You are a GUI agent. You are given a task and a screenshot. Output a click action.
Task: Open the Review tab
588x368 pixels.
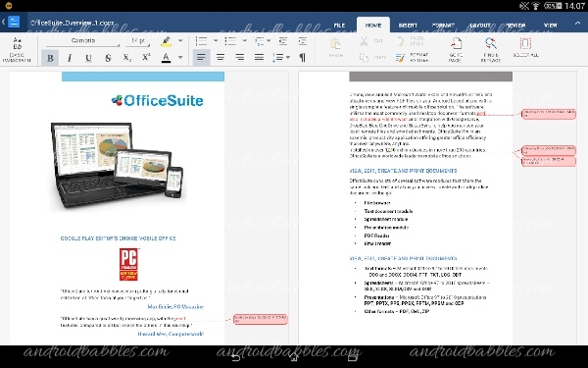[515, 26]
